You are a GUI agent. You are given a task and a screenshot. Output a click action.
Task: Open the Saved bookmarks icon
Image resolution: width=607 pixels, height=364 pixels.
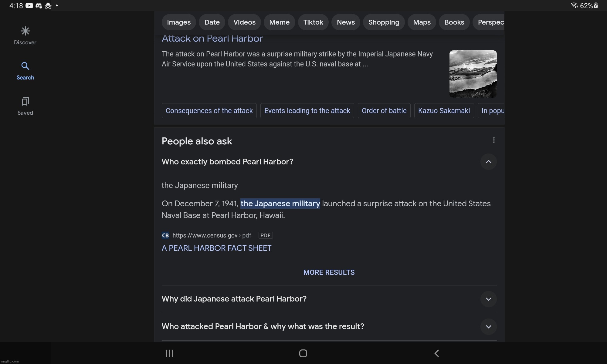(25, 101)
